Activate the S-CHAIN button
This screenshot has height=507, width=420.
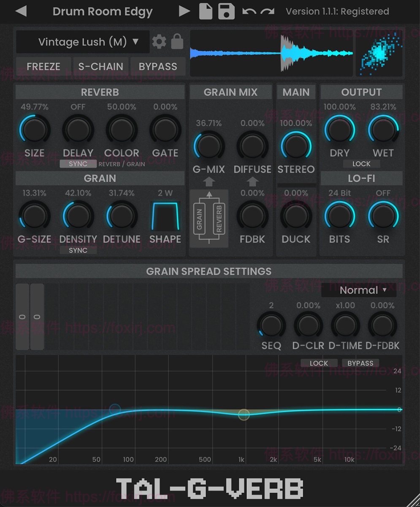tap(100, 66)
